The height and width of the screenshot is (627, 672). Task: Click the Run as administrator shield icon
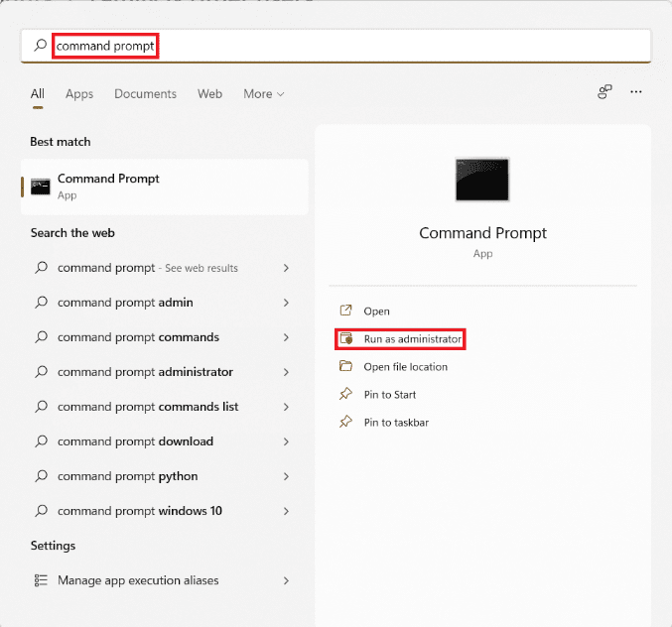point(346,338)
